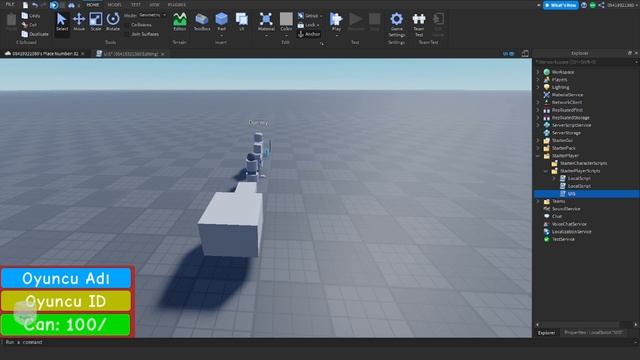Expand the Workspace node
The height and width of the screenshot is (360, 640).
tap(538, 72)
